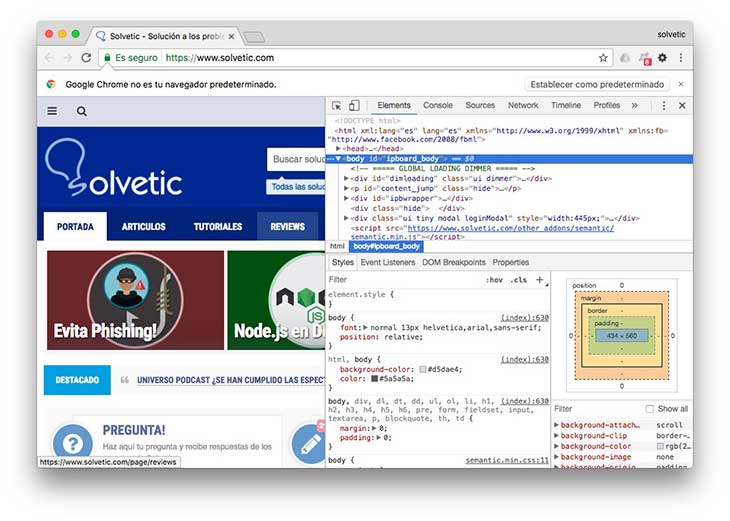Bookmark page with the star icon
Image resolution: width=730 pixels, height=521 pixels.
coord(603,58)
